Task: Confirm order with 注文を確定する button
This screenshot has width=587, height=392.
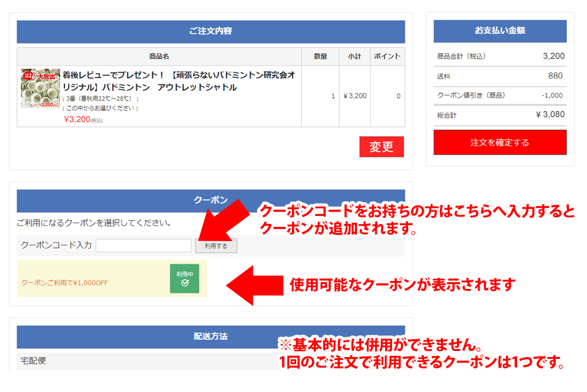Action: click(x=499, y=142)
